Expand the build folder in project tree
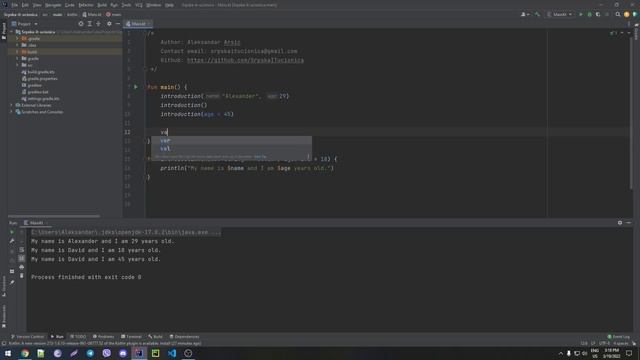 (17, 52)
